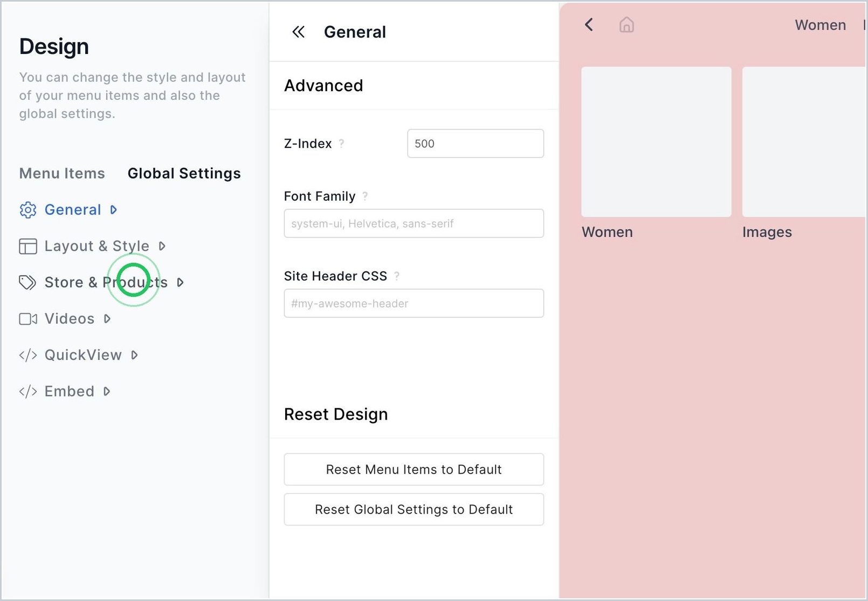The width and height of the screenshot is (868, 601).
Task: Click the home icon in preview
Action: [x=626, y=25]
